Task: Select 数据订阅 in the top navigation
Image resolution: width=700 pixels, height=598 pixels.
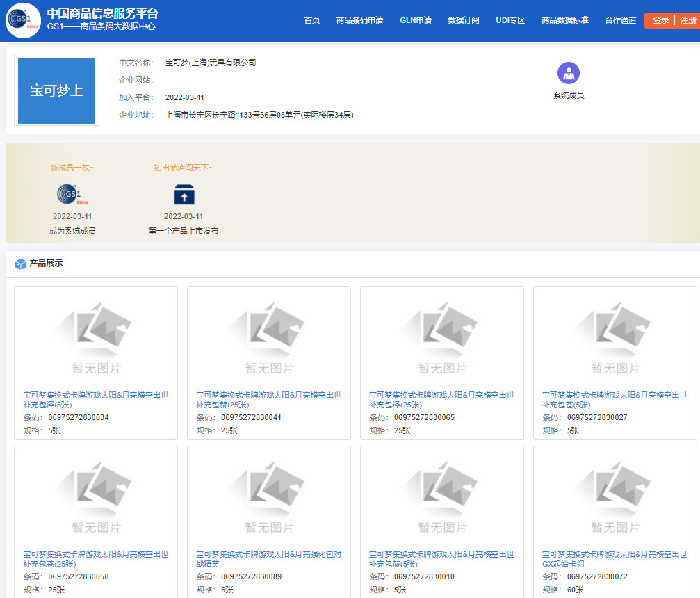Action: tap(464, 20)
